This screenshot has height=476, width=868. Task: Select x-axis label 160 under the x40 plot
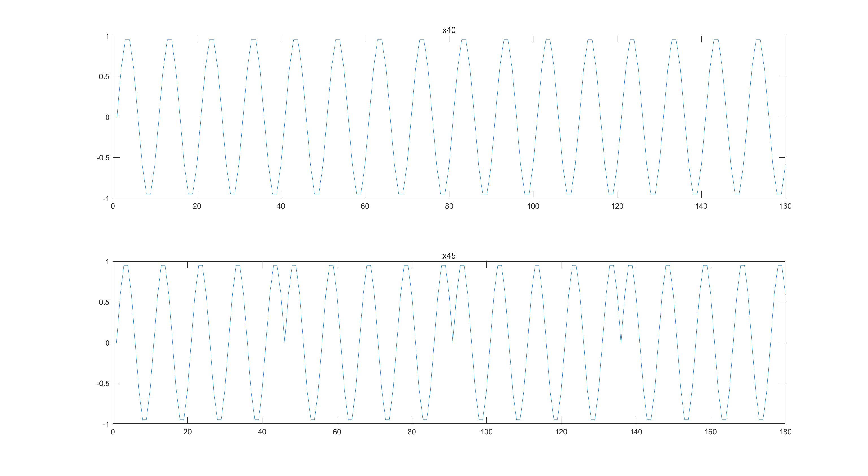point(785,206)
